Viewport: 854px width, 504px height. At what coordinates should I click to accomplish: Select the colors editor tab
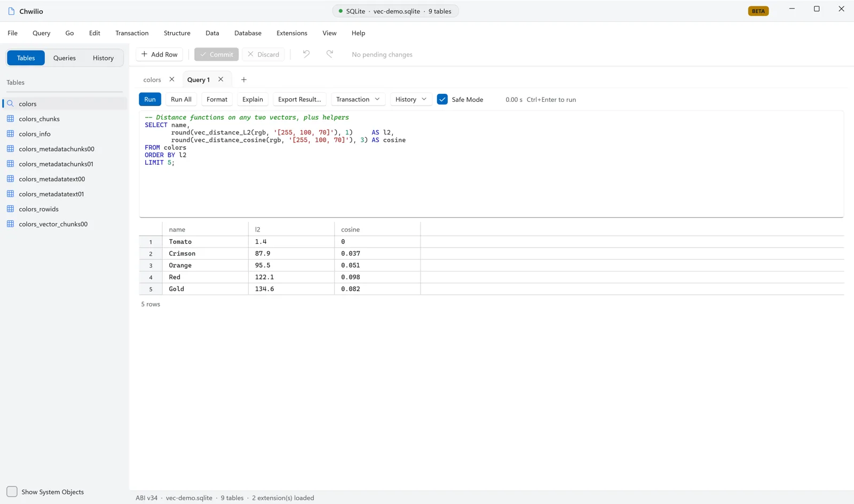[x=152, y=79]
